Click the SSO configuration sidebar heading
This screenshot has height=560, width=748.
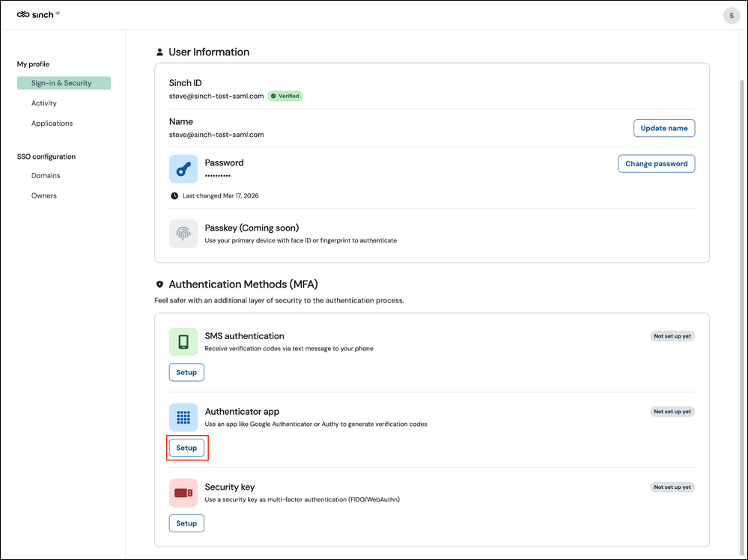pyautogui.click(x=46, y=156)
